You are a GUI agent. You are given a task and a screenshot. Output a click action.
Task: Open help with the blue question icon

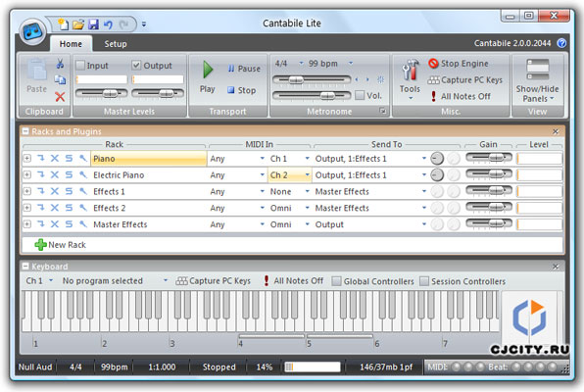[x=561, y=43]
